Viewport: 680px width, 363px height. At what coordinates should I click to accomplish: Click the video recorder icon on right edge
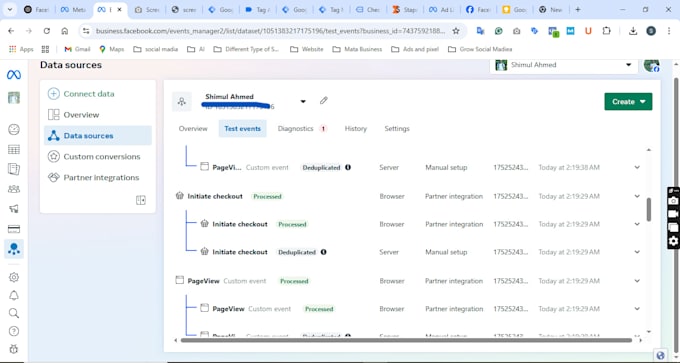[x=673, y=214]
